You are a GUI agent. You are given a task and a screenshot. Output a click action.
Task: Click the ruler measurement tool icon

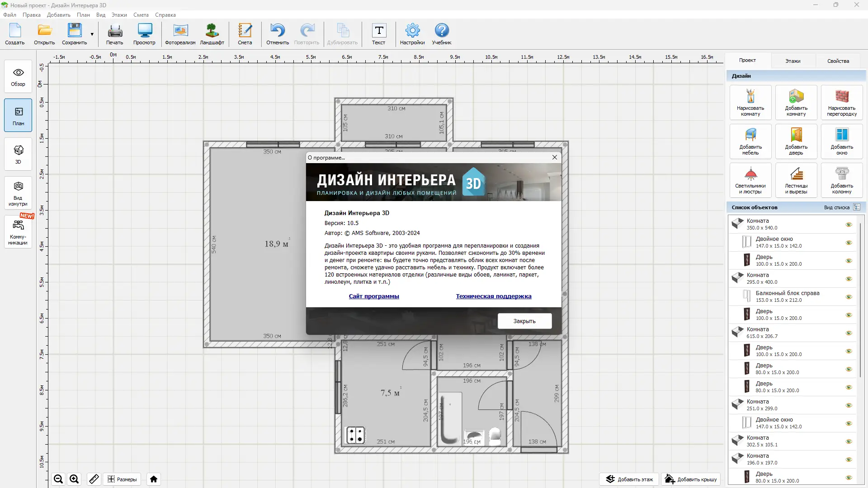94,479
